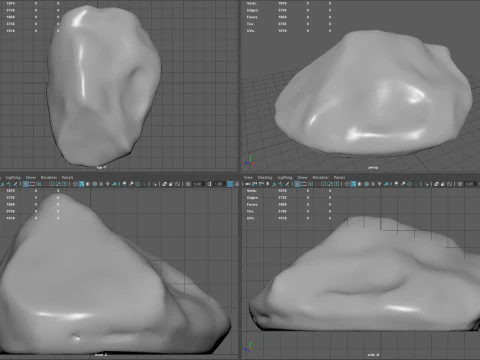Image resolution: width=480 pixels, height=360 pixels.
Task: Click Select Camera icon in side panel toolbar
Action: click(x=247, y=184)
